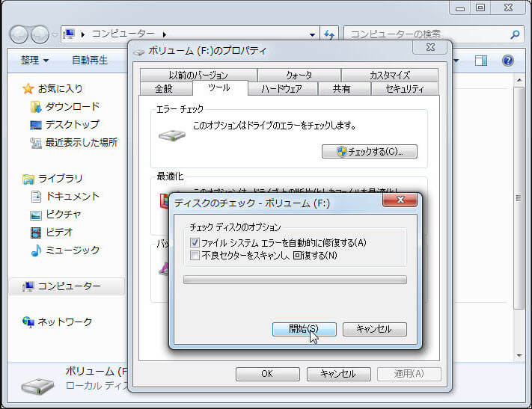Click the ピクチャ icon
532x409 pixels.
(x=36, y=215)
